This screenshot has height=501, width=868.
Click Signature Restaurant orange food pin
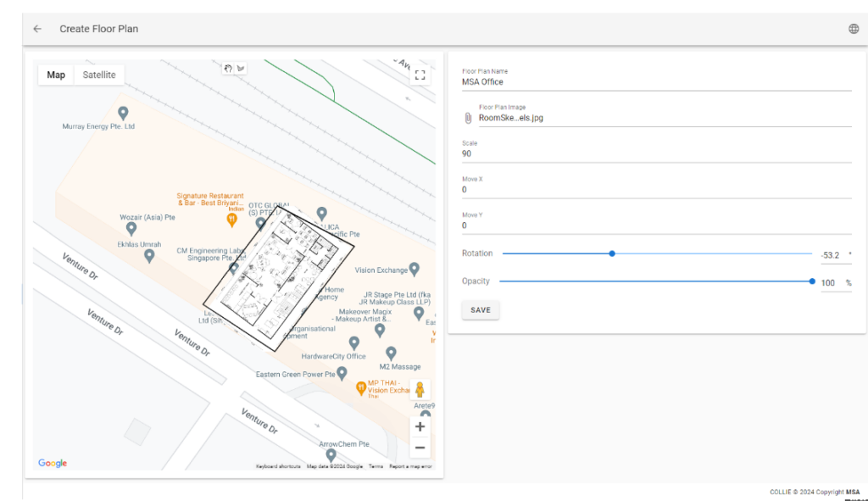pos(232,220)
